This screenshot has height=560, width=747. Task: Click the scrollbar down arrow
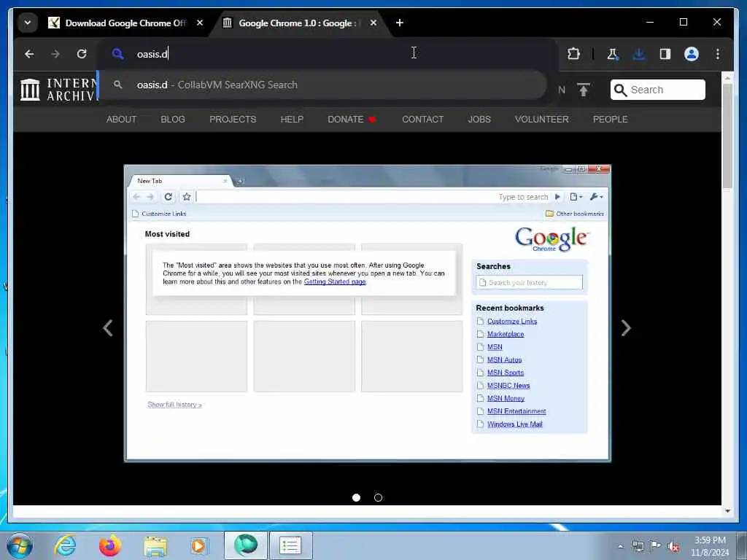click(x=727, y=511)
